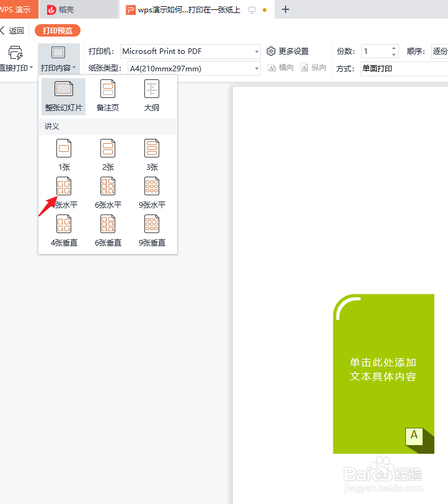This screenshot has height=504, width=448.
Task: Decrease 份数 copies with down arrow
Action: tap(393, 55)
